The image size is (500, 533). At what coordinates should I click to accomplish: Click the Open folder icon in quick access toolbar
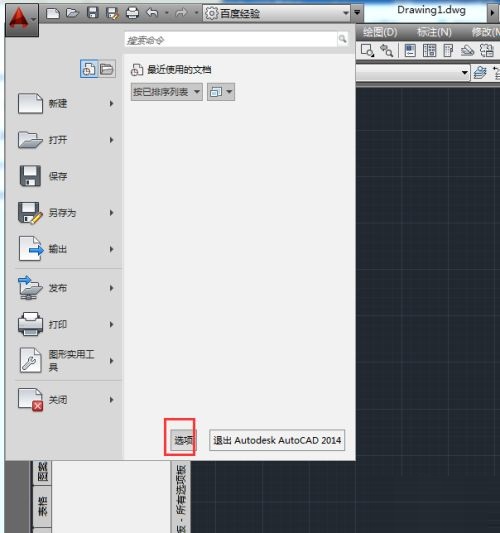pos(72,13)
